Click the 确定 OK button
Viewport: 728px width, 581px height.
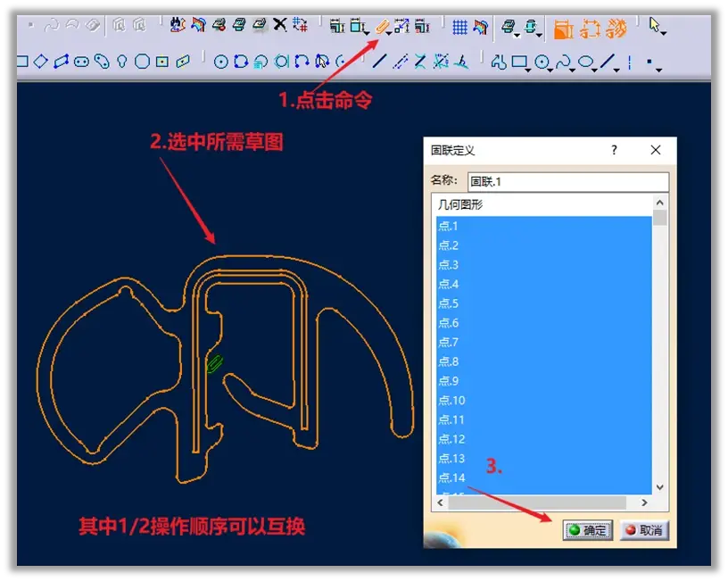coord(588,530)
